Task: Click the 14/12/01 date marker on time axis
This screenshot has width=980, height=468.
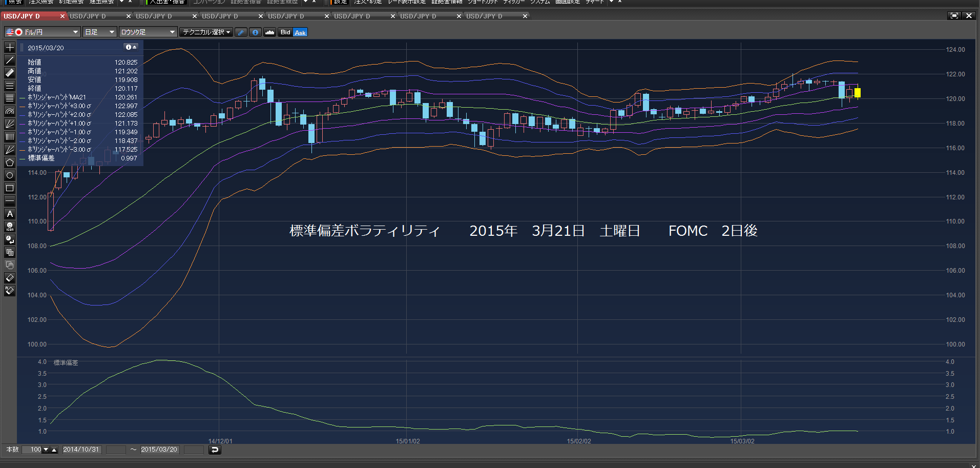Action: (220, 441)
